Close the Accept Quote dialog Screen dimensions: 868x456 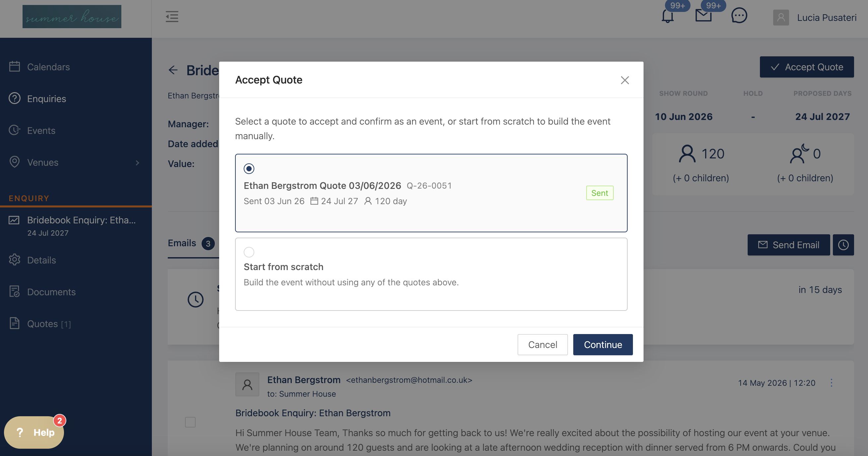tap(625, 80)
